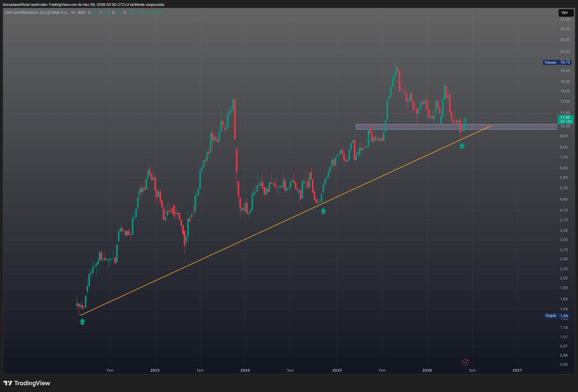Click the 2,45 price scale value
578x392 pixels.
coord(565,259)
